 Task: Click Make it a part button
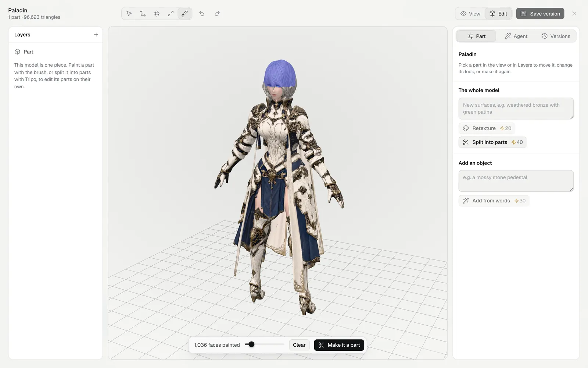(339, 345)
